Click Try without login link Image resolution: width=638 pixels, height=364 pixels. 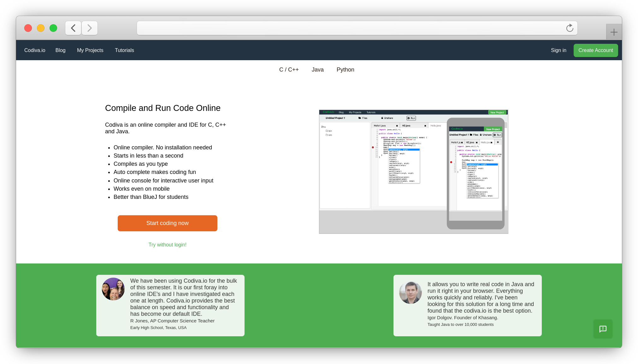[x=168, y=245]
